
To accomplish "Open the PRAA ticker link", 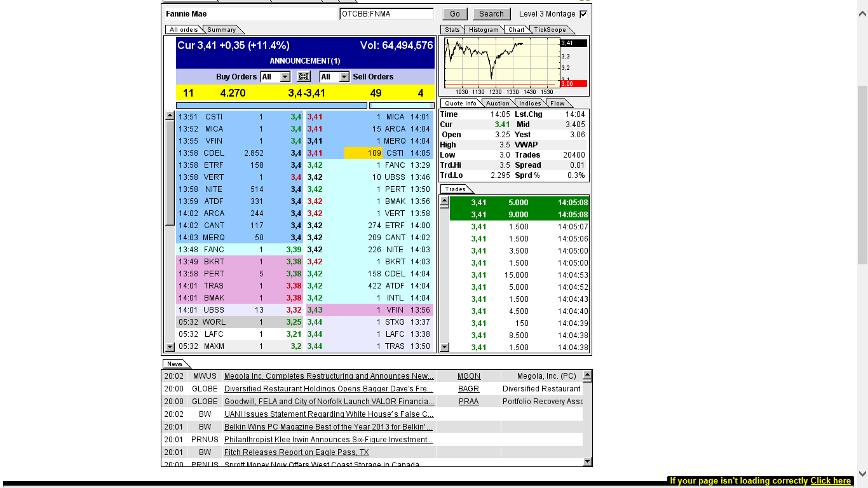I will coord(469,402).
